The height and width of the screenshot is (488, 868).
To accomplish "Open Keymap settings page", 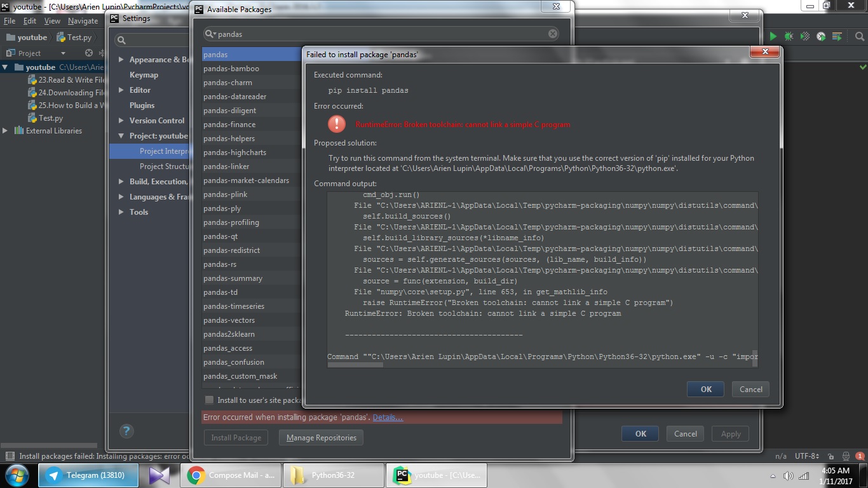I will (144, 74).
